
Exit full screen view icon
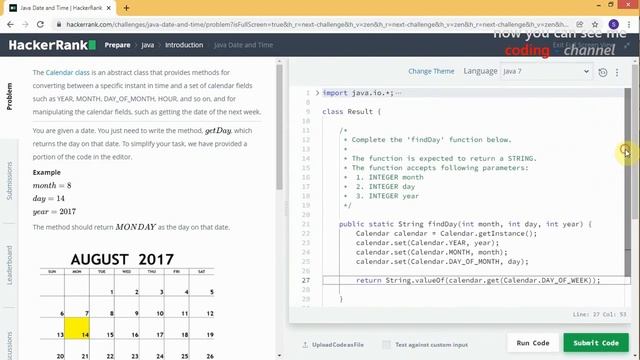tap(627, 45)
